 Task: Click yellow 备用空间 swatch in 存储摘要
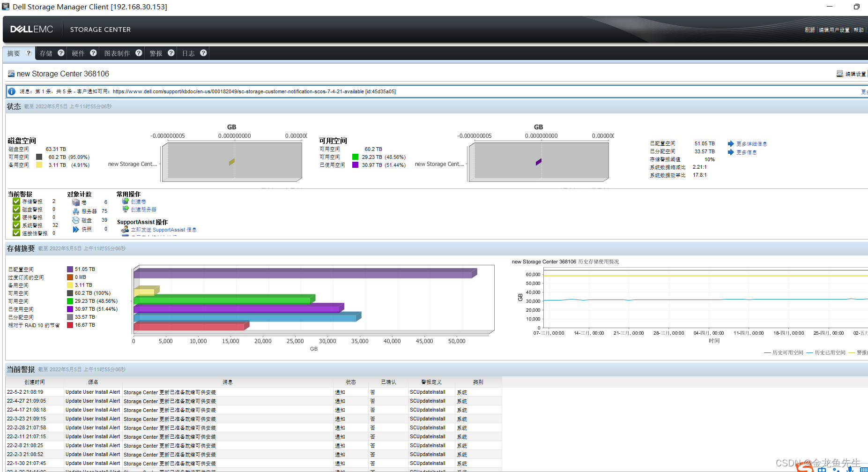pyautogui.click(x=70, y=285)
